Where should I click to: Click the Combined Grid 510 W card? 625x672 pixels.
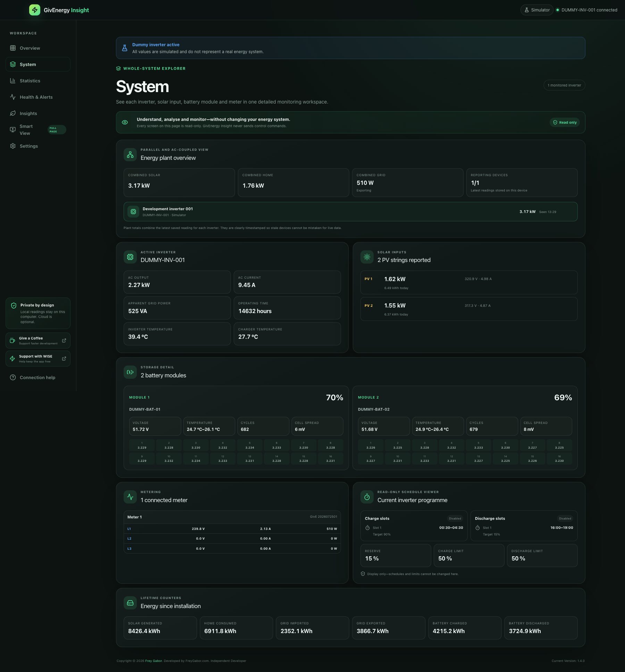point(408,183)
